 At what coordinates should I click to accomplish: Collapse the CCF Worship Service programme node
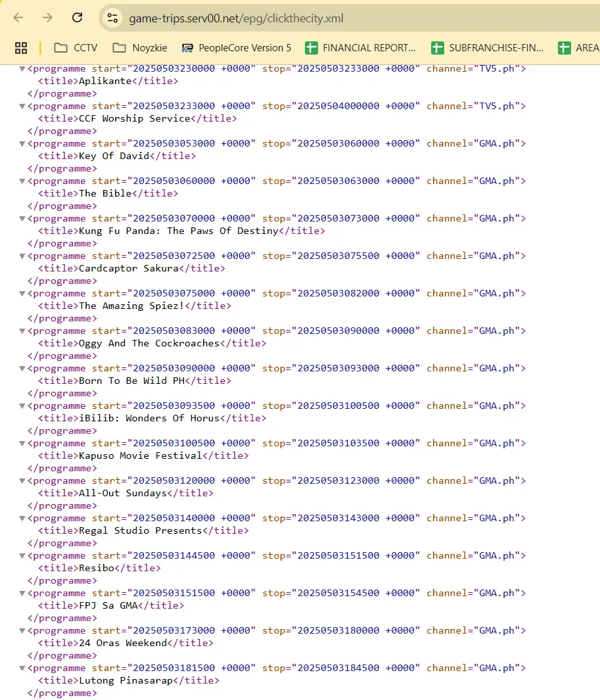pyautogui.click(x=22, y=106)
